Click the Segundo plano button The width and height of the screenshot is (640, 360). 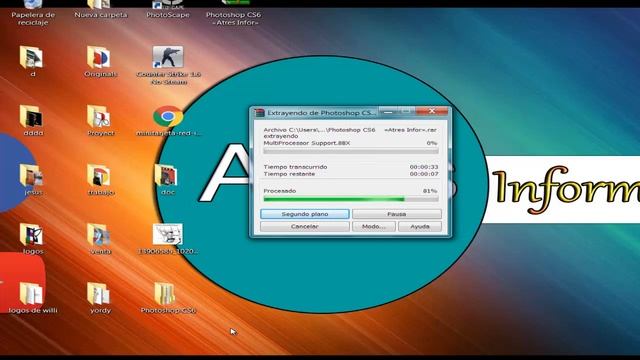pos(304,214)
